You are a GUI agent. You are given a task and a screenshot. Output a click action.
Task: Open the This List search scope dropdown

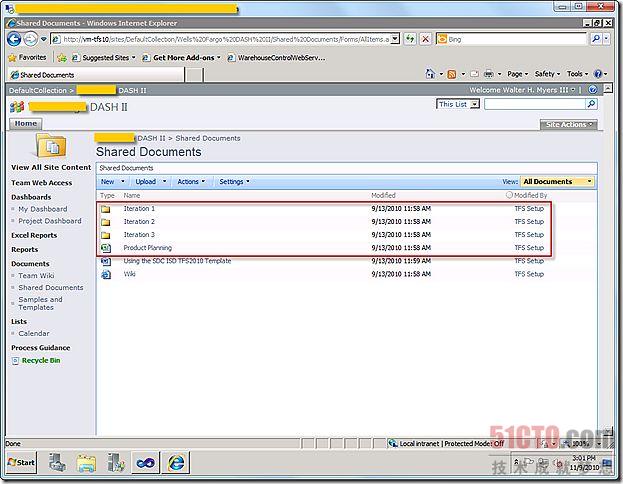[x=458, y=104]
